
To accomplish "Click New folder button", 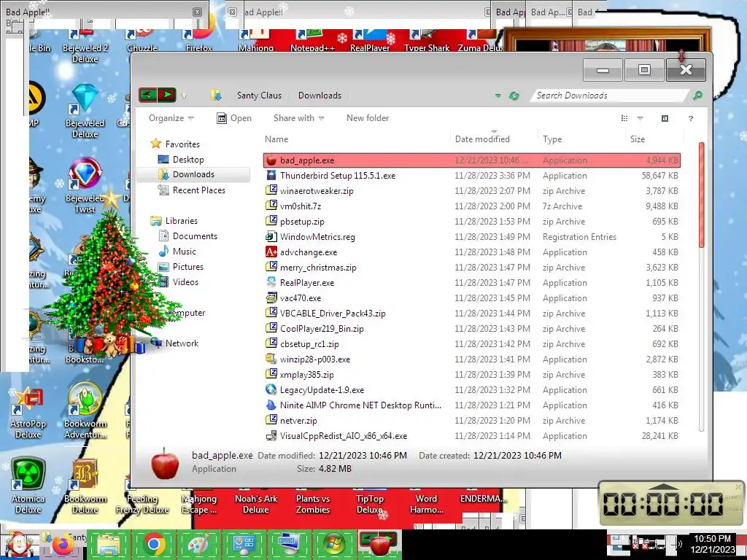I will coord(368,118).
